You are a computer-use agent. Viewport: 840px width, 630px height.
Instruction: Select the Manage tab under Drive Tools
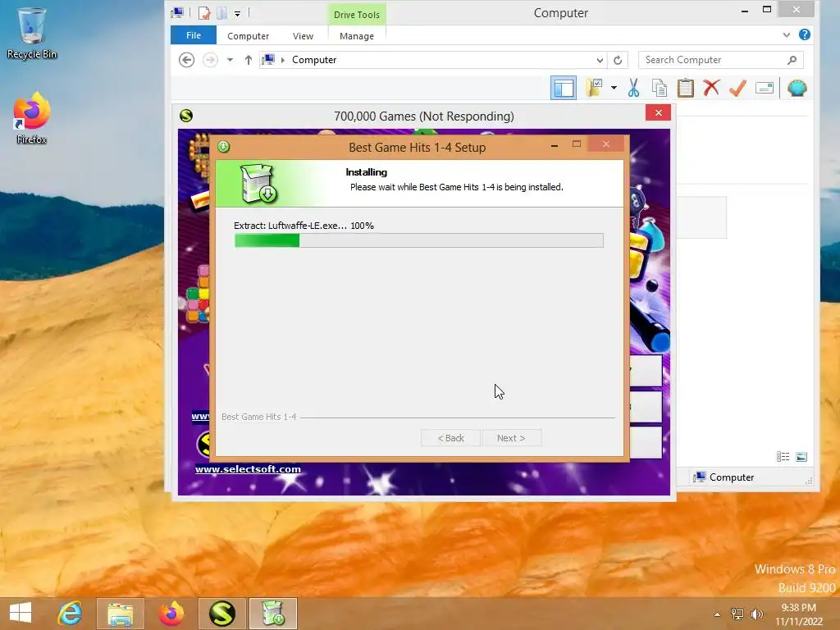point(357,36)
